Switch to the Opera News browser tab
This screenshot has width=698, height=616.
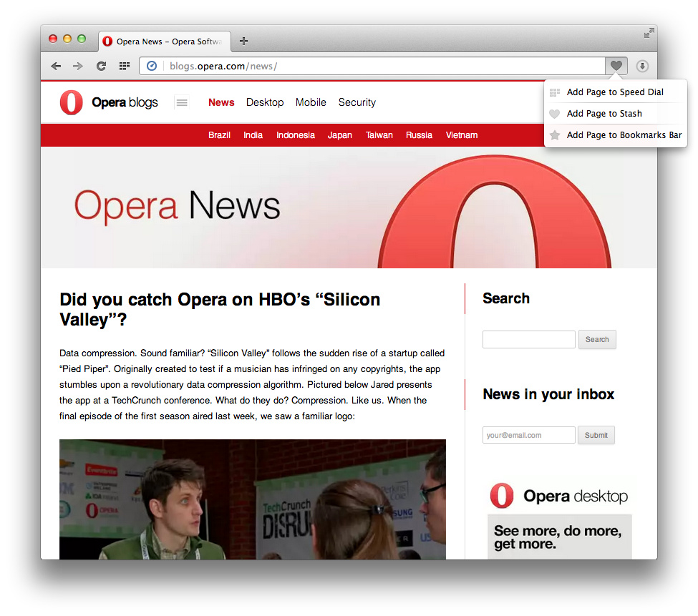coord(166,41)
